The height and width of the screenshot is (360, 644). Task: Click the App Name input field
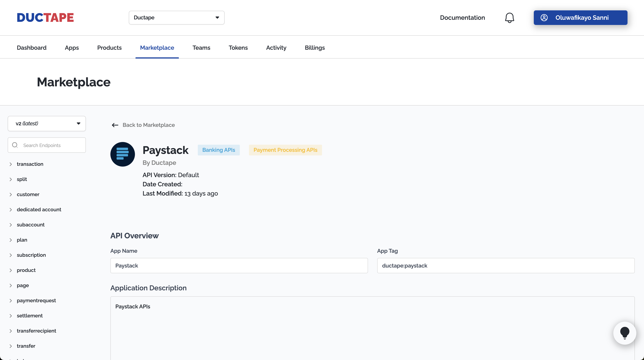239,266
